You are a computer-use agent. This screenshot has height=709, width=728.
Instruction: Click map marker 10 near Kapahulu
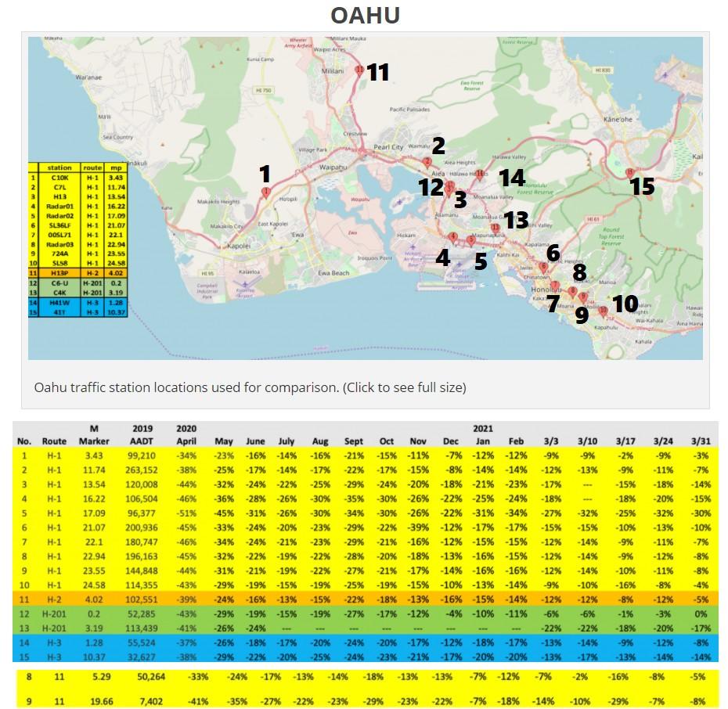click(603, 311)
